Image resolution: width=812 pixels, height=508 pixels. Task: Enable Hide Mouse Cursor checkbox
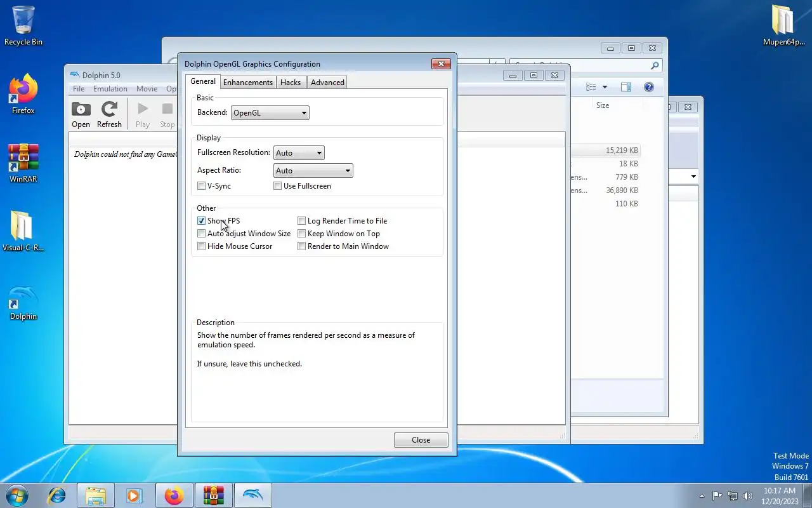[x=201, y=246]
